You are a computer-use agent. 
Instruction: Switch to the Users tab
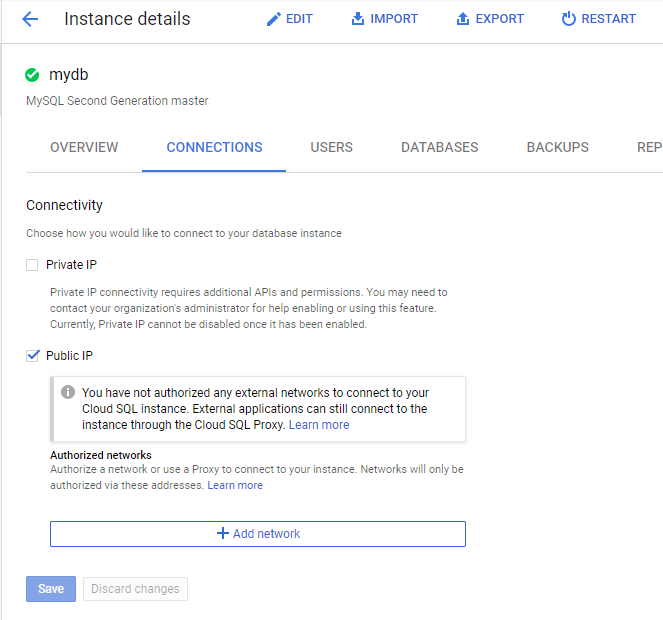pyautogui.click(x=331, y=147)
